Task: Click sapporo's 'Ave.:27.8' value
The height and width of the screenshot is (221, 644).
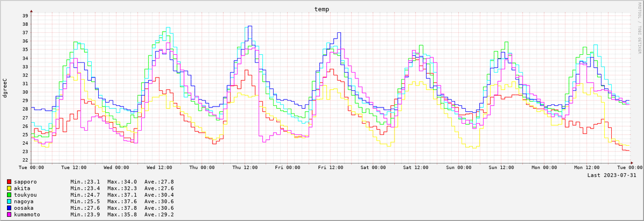Action: pyautogui.click(x=159, y=182)
